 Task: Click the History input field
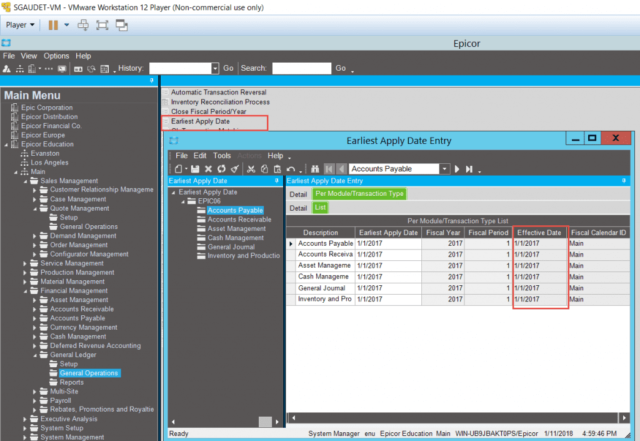(180, 69)
